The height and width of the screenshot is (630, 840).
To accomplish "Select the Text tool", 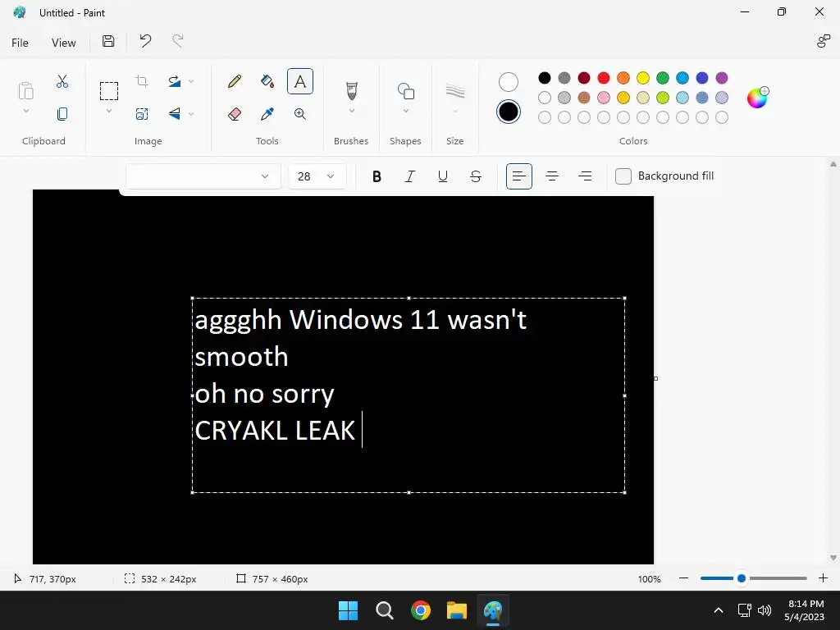I will pos(300,81).
